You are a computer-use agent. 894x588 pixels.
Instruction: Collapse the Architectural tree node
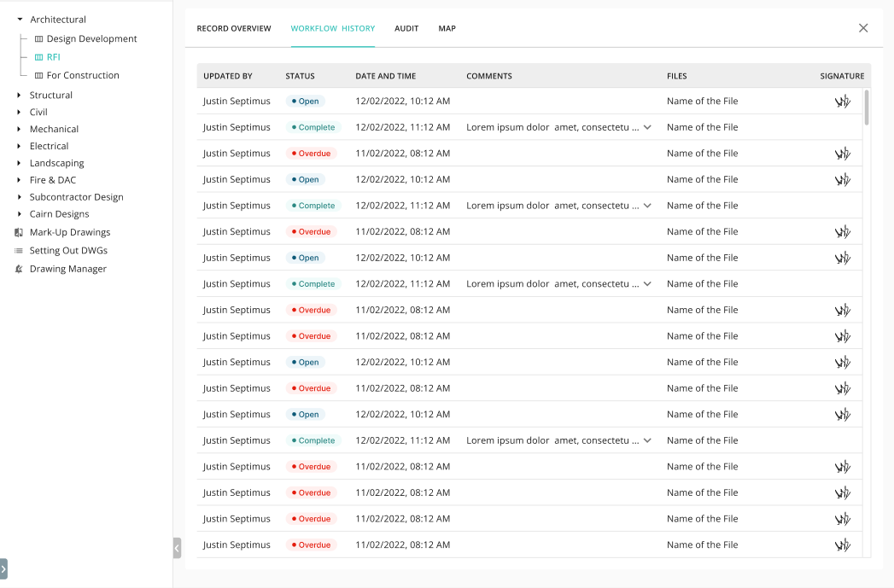20,20
